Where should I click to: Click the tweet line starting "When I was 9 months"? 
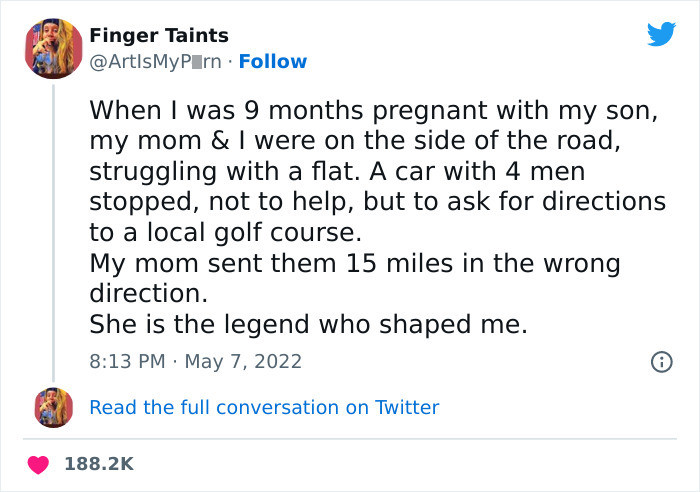(373, 109)
